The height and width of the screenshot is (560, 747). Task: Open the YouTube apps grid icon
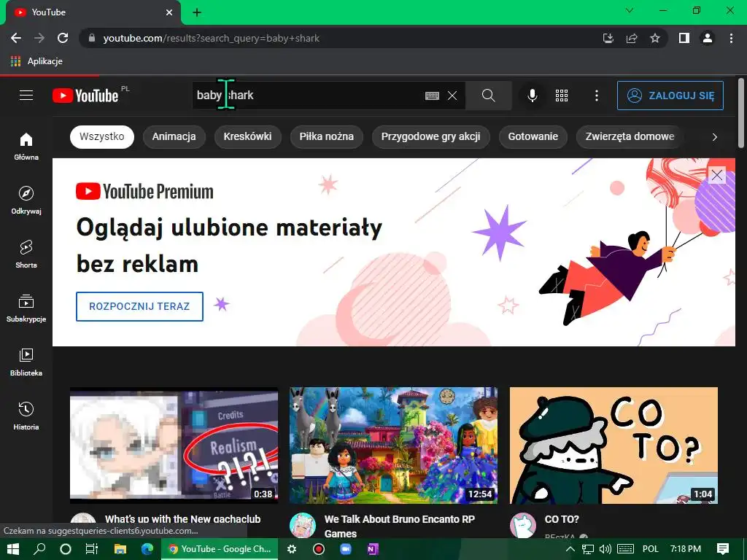click(x=562, y=96)
